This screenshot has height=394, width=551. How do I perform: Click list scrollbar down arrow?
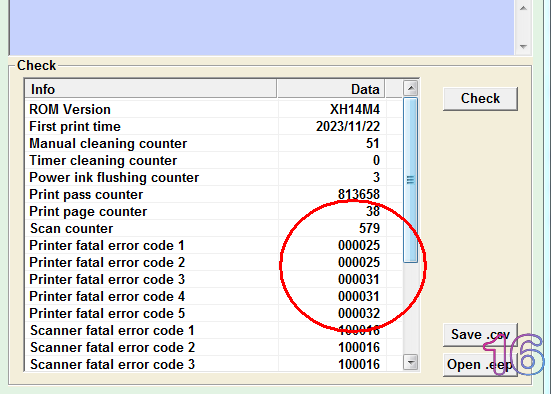411,362
